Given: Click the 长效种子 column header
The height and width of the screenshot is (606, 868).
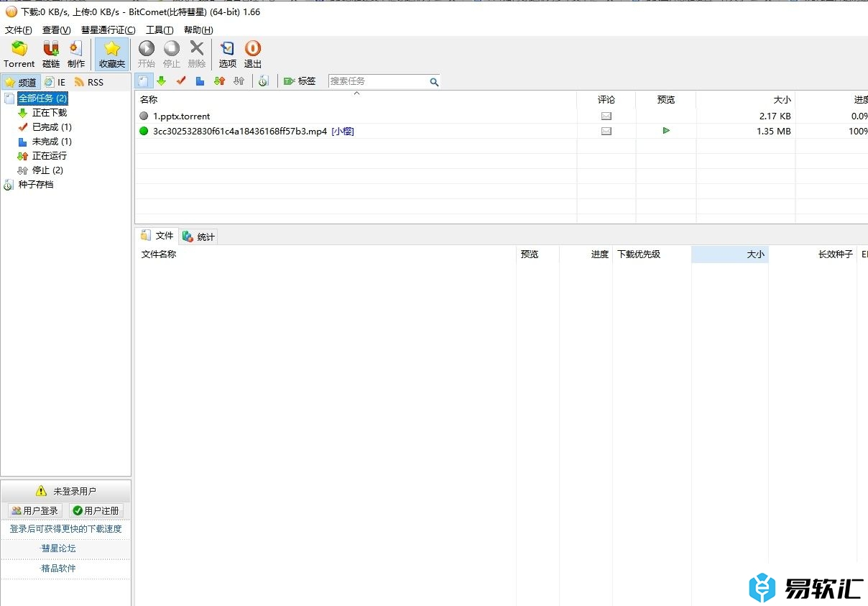Looking at the screenshot, I should pos(813,254).
